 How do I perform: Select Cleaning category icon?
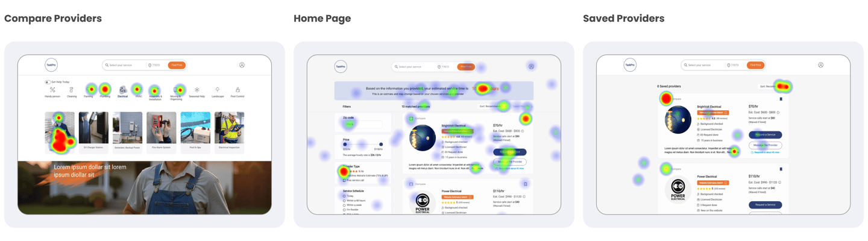click(71, 90)
